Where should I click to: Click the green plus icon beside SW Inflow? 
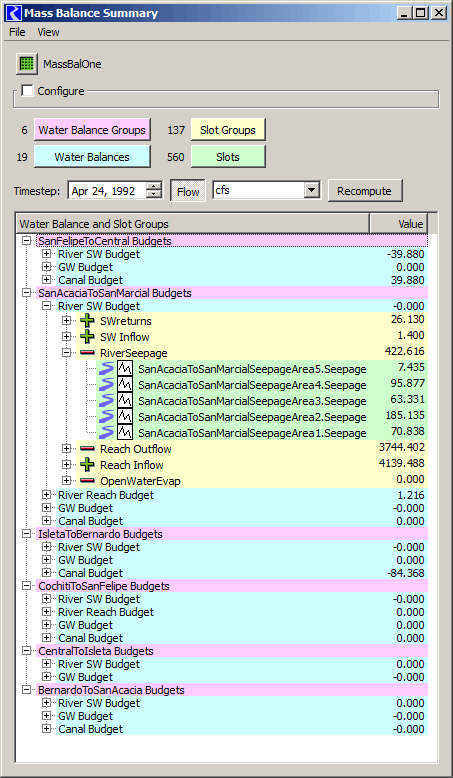(x=87, y=337)
